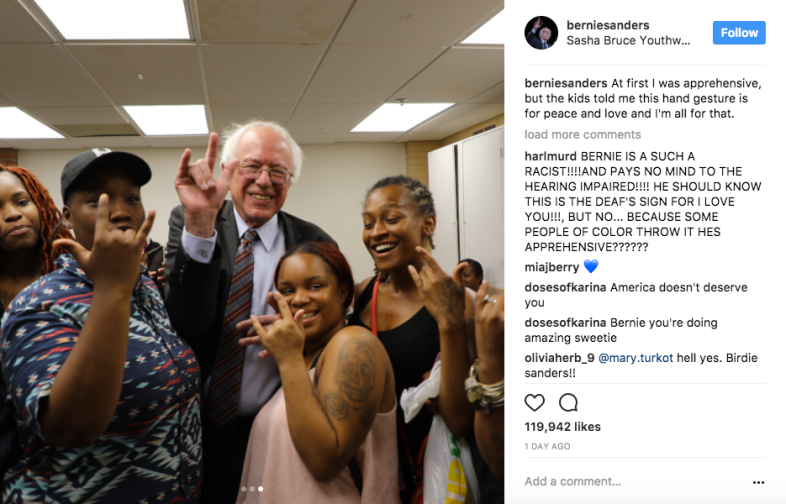Open miajberry commenter profile

tap(551, 267)
